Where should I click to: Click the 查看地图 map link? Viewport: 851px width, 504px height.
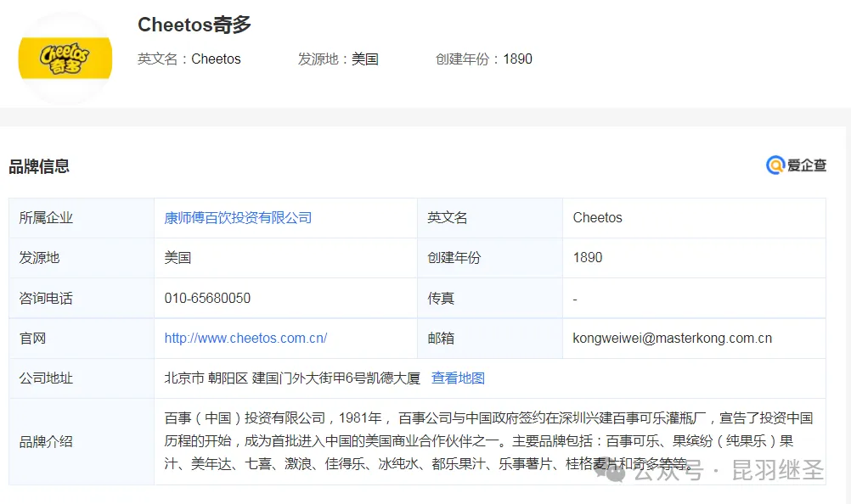click(458, 378)
